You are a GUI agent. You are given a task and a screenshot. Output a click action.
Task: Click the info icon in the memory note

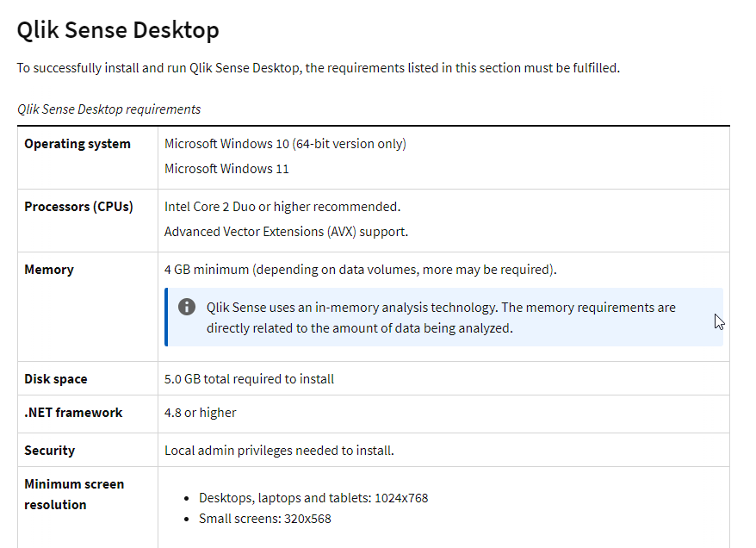pos(187,307)
